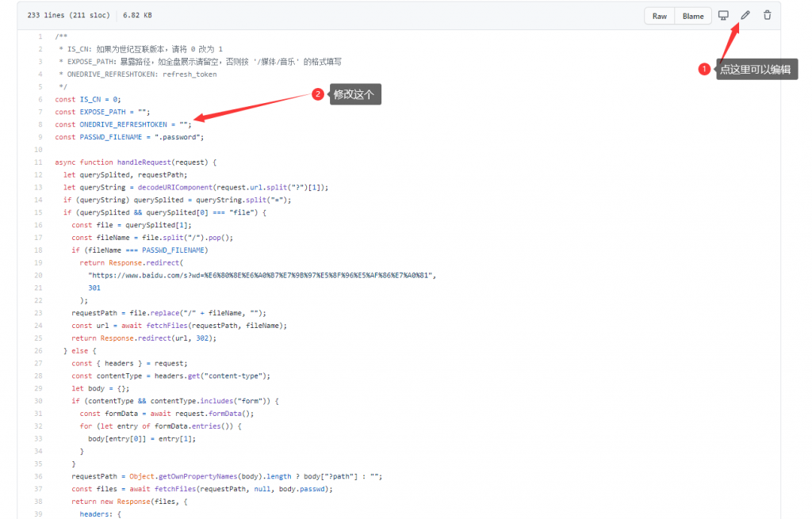Click the IS_CN comment line
812x519 pixels.
(x=140, y=49)
